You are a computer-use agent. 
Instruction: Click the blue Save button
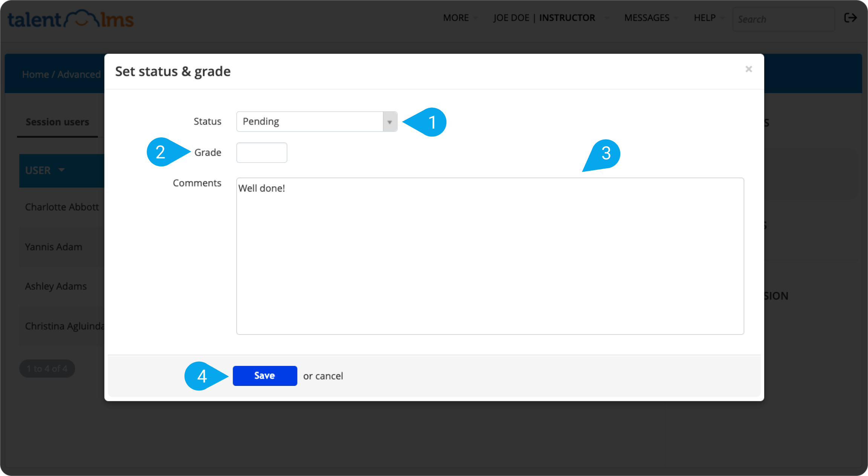click(x=265, y=376)
